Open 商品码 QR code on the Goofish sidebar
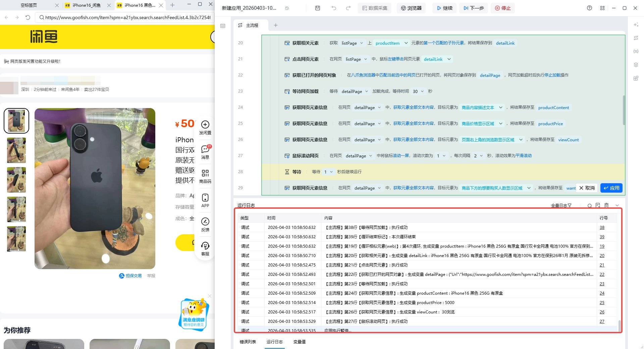Screen dimensions: 644x349 tap(205, 176)
